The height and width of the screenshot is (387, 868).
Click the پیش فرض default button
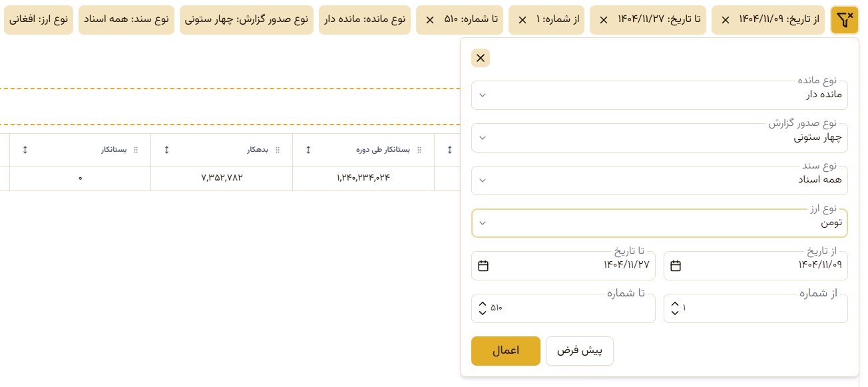coord(580,351)
